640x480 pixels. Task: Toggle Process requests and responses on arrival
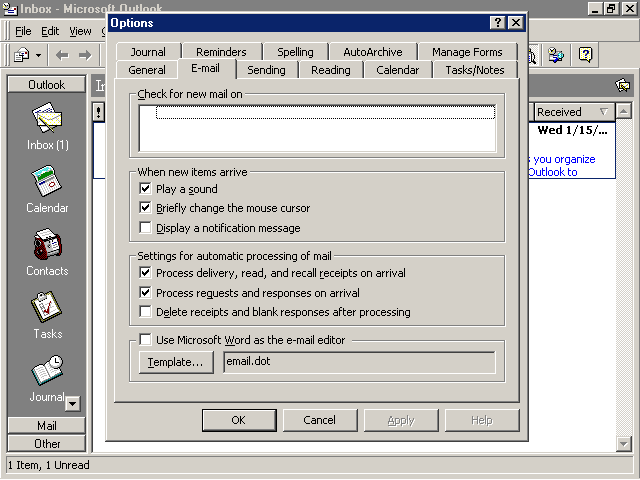coord(145,292)
